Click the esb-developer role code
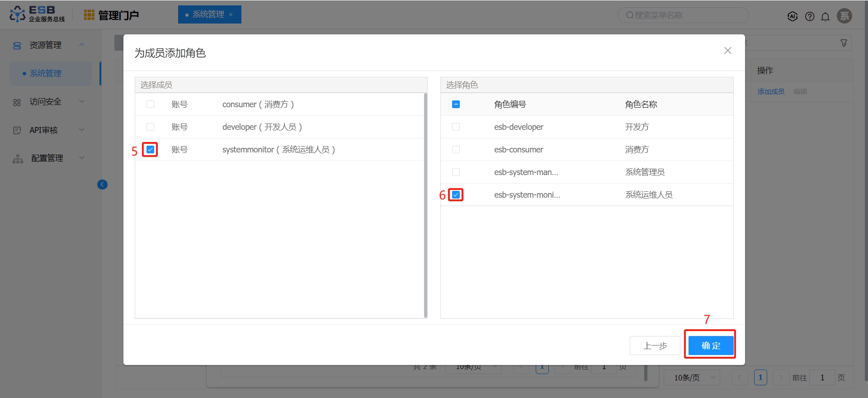Image resolution: width=868 pixels, height=398 pixels. point(519,127)
